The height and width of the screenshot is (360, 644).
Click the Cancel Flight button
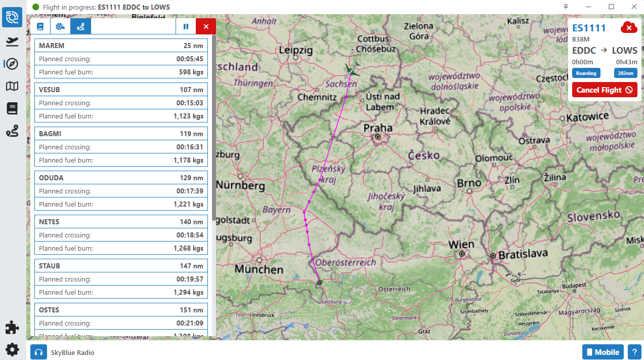point(605,90)
